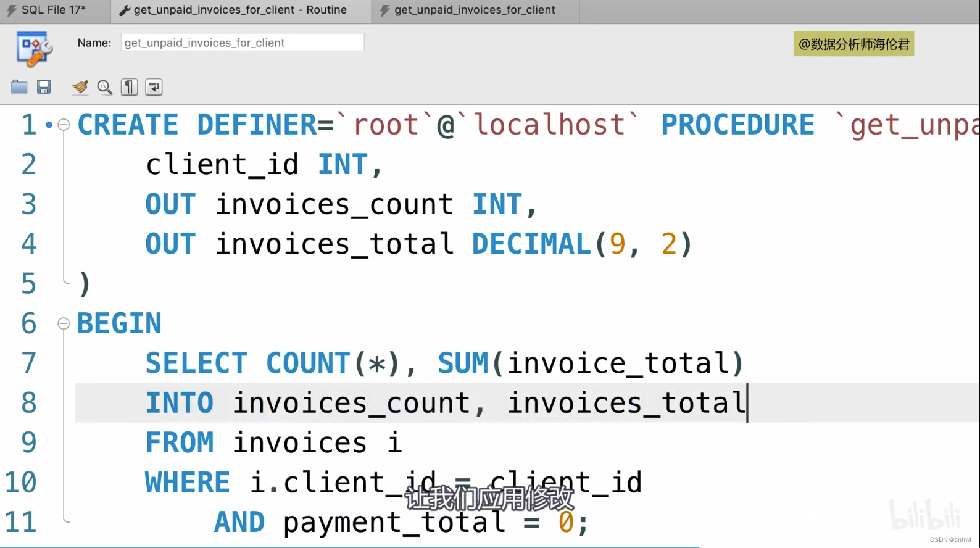Click the OUT keyword on line 3
This screenshot has height=548, width=980.
pos(170,204)
